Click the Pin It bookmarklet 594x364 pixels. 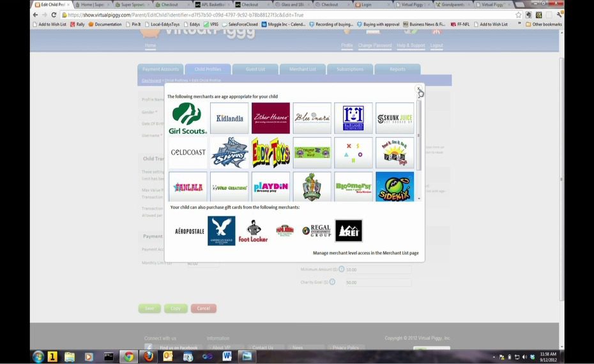pyautogui.click(x=133, y=24)
